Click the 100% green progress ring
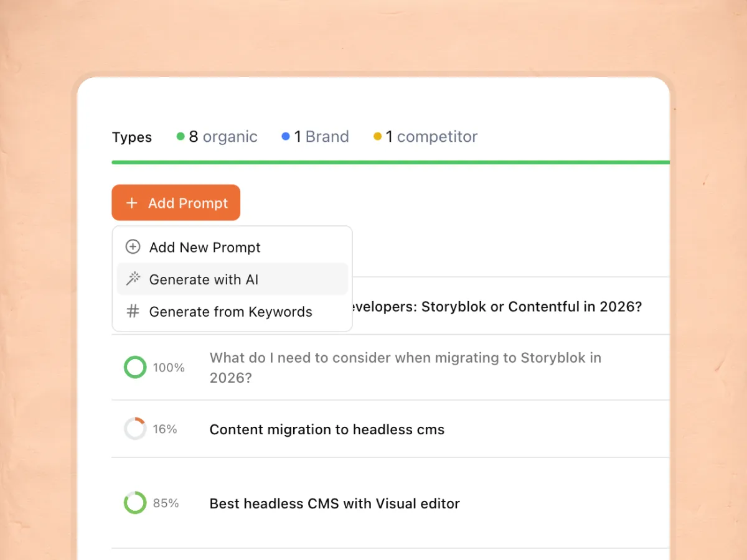Viewport: 747px width, 560px height. point(135,367)
